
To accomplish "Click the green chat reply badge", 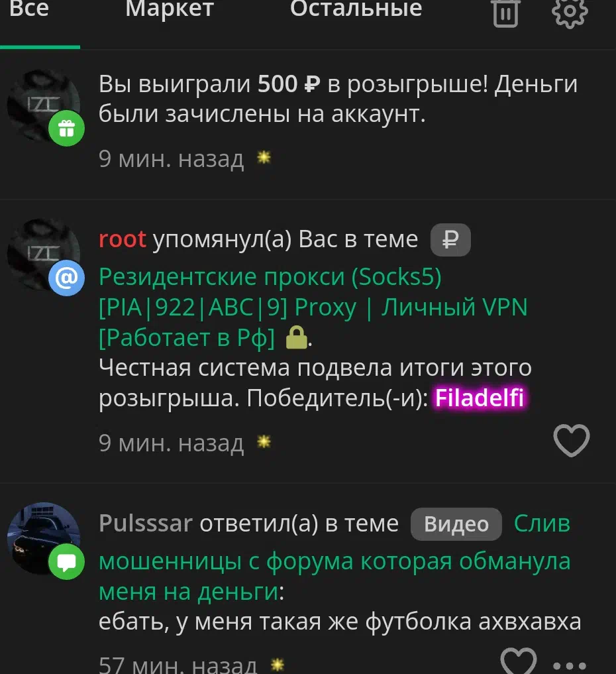I will click(67, 561).
